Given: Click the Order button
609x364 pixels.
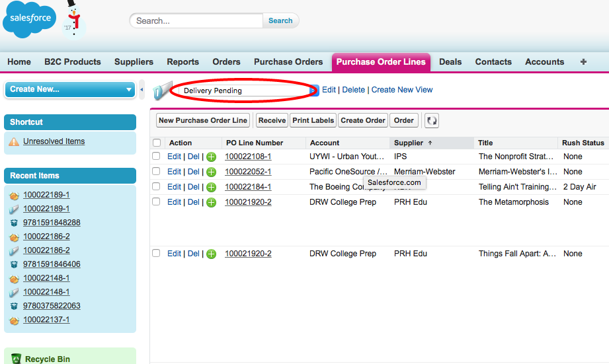Looking at the screenshot, I should click(404, 120).
